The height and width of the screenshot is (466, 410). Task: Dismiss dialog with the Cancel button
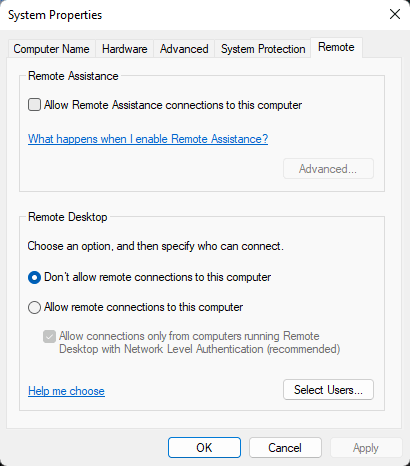click(285, 448)
